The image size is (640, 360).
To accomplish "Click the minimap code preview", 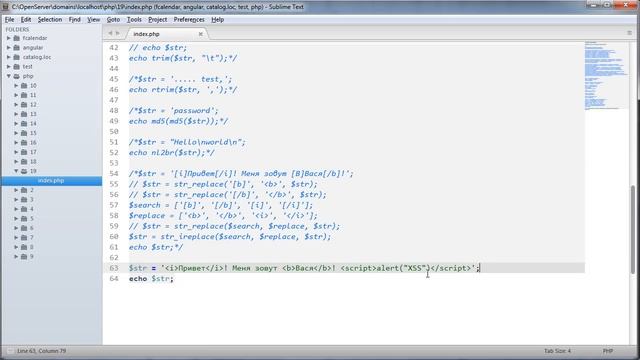I will [x=606, y=76].
